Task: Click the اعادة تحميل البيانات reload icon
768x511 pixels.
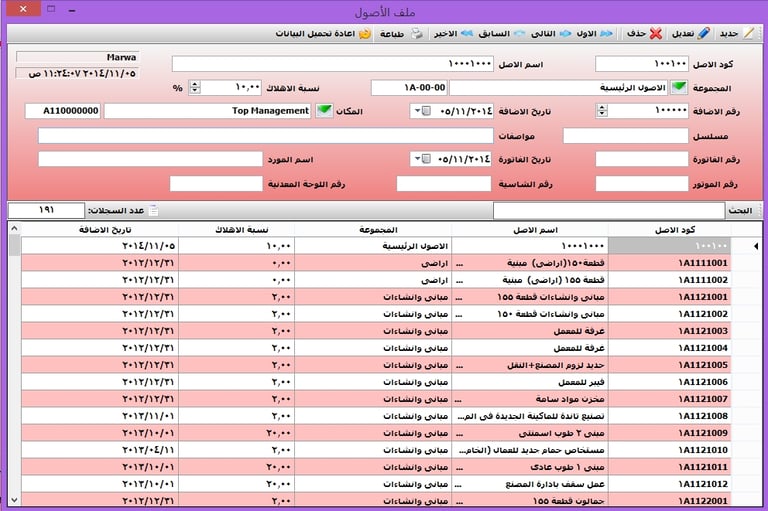Action: coord(365,33)
